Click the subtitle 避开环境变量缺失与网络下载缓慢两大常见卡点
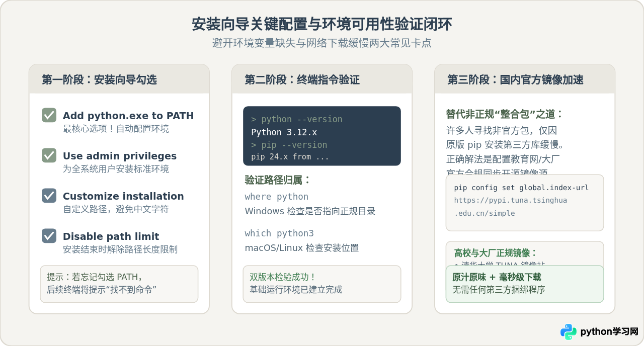 click(322, 43)
